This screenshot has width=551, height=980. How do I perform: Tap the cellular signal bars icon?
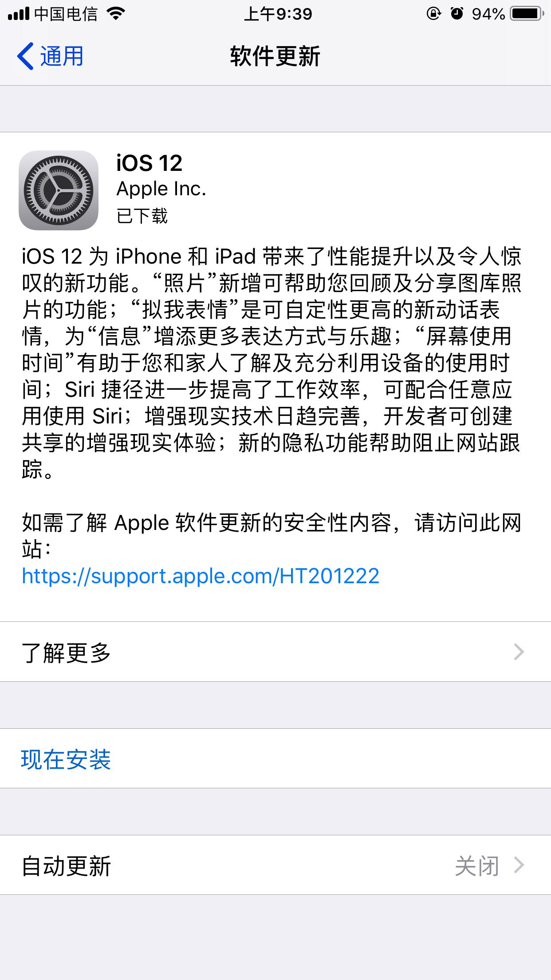[19, 14]
